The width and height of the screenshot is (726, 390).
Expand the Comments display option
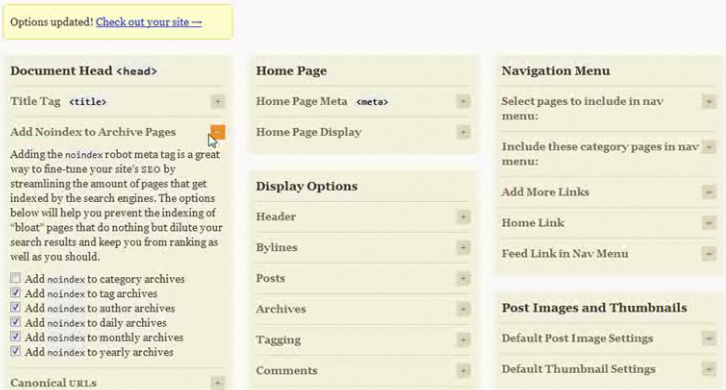click(x=463, y=371)
